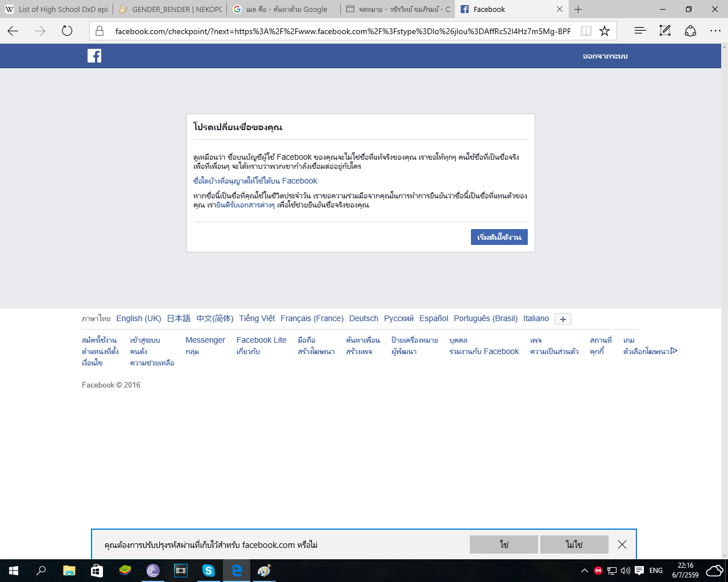
Task: Open the Make a Web Note tool
Action: 665,31
